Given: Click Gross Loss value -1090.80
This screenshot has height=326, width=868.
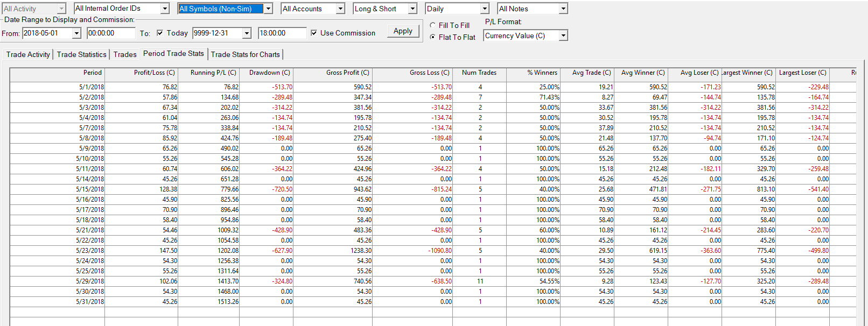Looking at the screenshot, I should (x=440, y=251).
